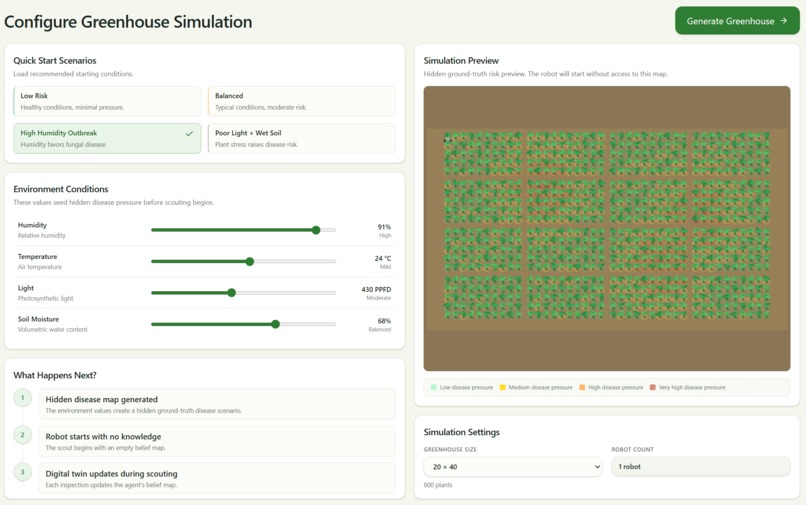
Task: Click the Photosynthetic light label
Action: (x=46, y=298)
